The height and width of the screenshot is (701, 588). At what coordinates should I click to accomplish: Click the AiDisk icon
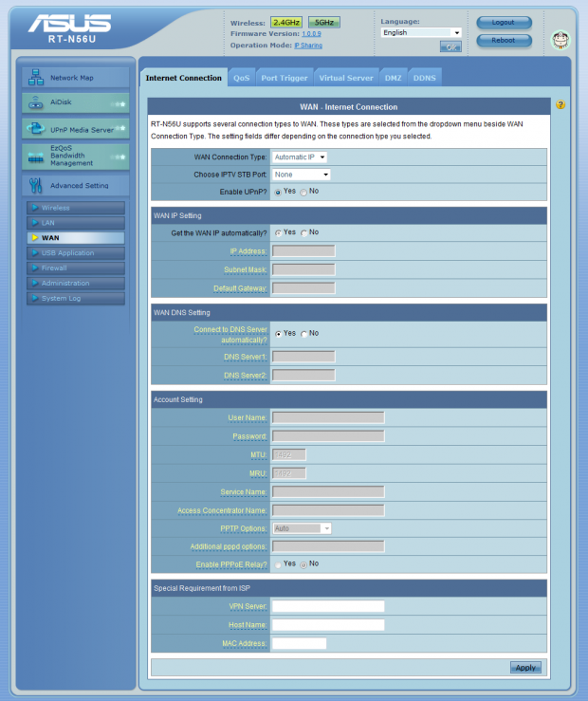[36, 102]
